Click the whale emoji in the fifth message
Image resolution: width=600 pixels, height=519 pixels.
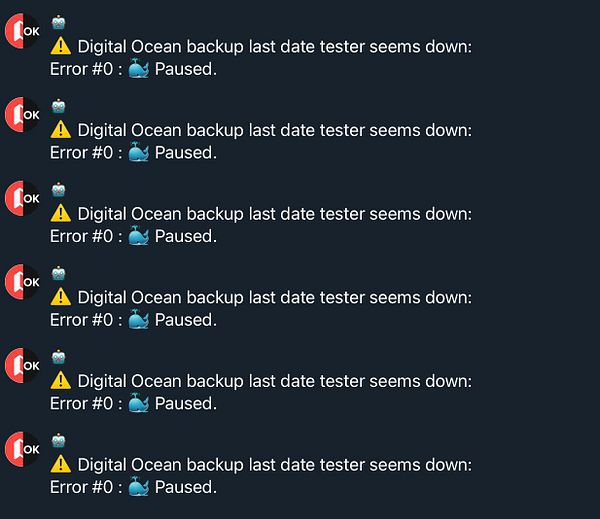(138, 403)
